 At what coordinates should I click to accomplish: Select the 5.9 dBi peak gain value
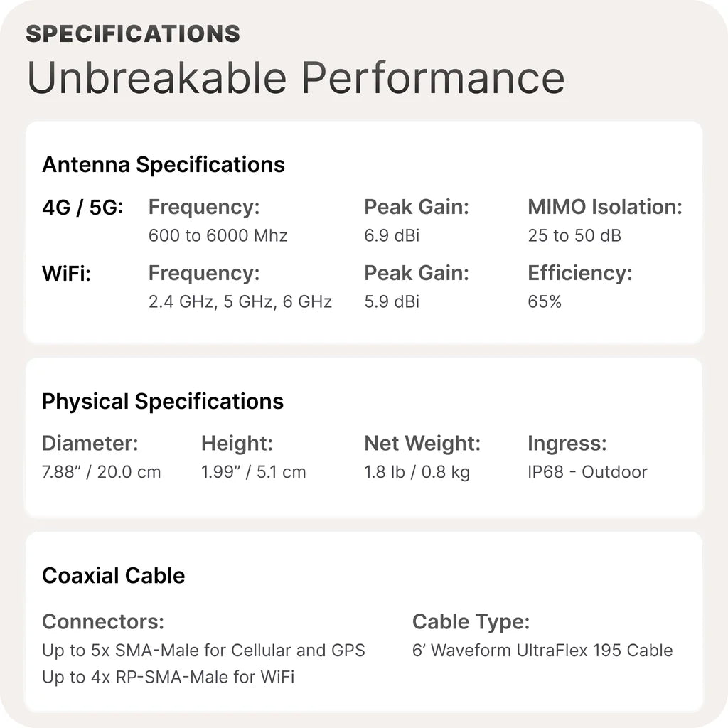(392, 301)
